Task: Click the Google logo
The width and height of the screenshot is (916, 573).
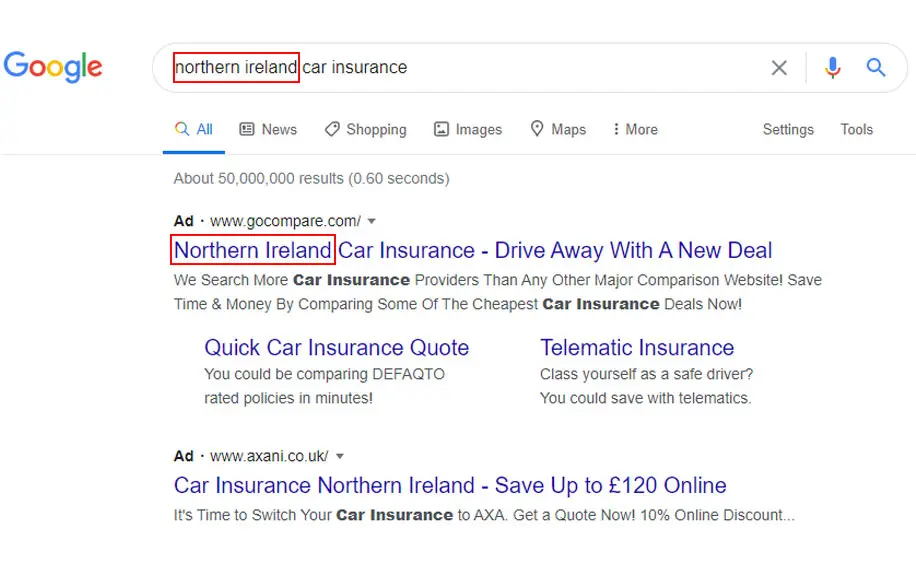Action: tap(53, 67)
